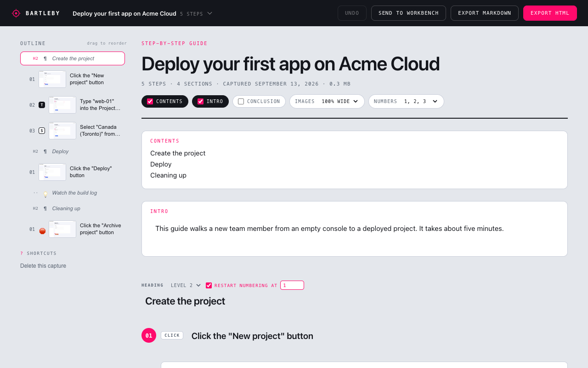Click the guide title in the top bar
This screenshot has height=368, width=588.
pos(124,14)
